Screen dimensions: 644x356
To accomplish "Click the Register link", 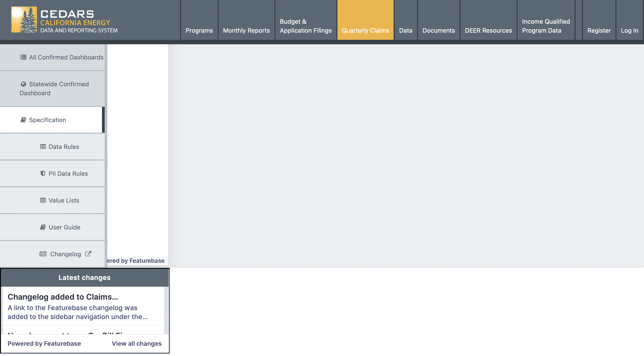I will (x=599, y=30).
